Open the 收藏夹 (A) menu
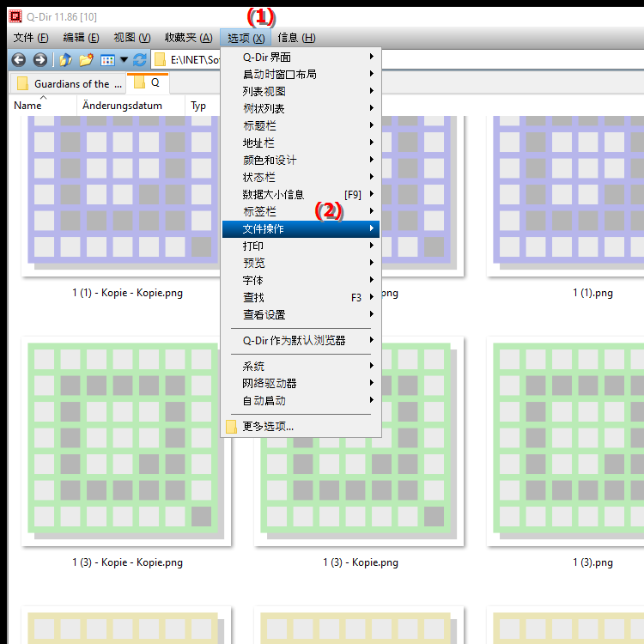This screenshot has height=644, width=644. (x=189, y=38)
